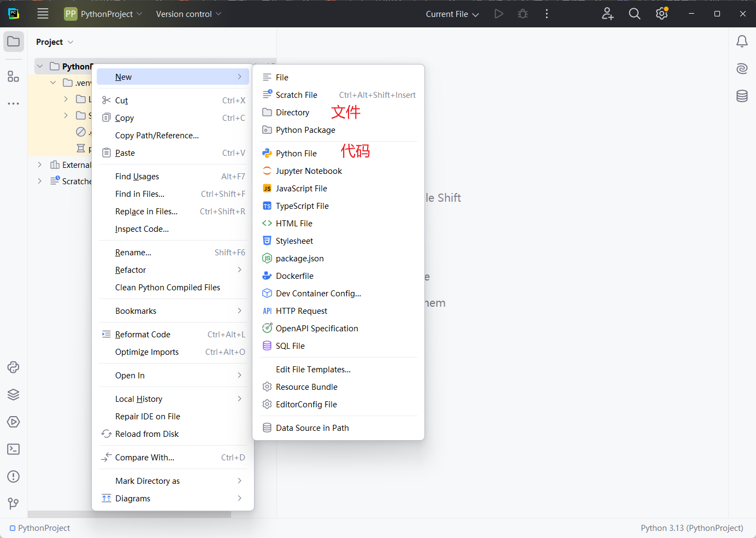Open More Actions vertical dots
Viewport: 756px width, 538px height.
[x=547, y=14]
